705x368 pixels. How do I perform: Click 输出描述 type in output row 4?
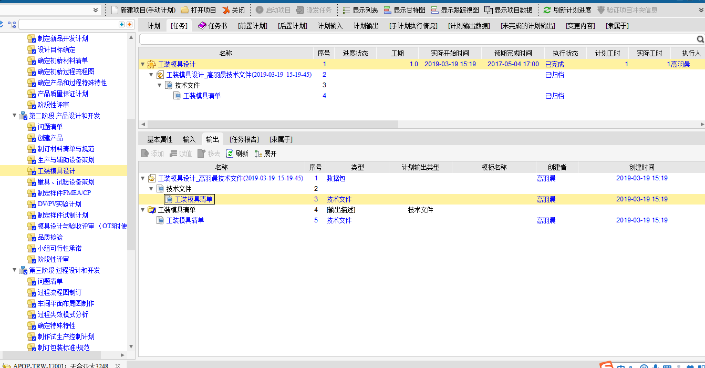(341, 210)
